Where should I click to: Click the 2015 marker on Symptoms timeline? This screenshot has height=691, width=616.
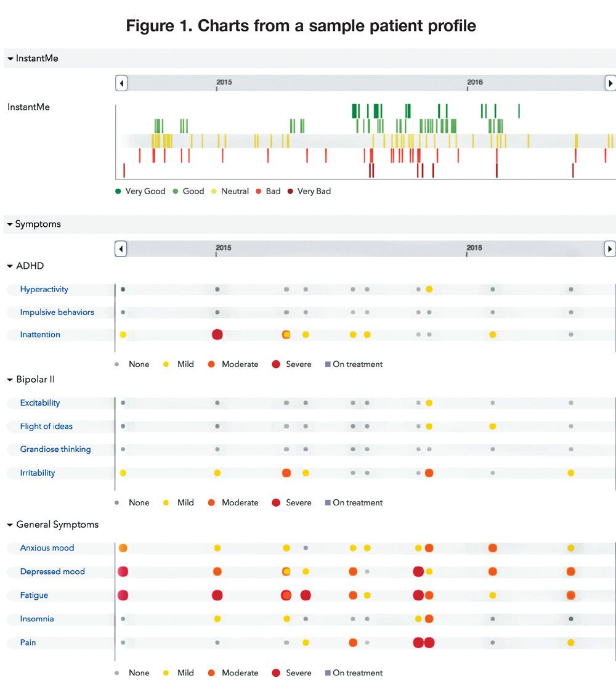(x=223, y=248)
